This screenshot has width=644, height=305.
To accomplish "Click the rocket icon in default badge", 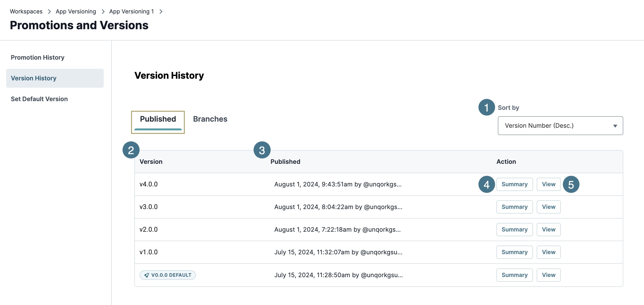I will (146, 275).
